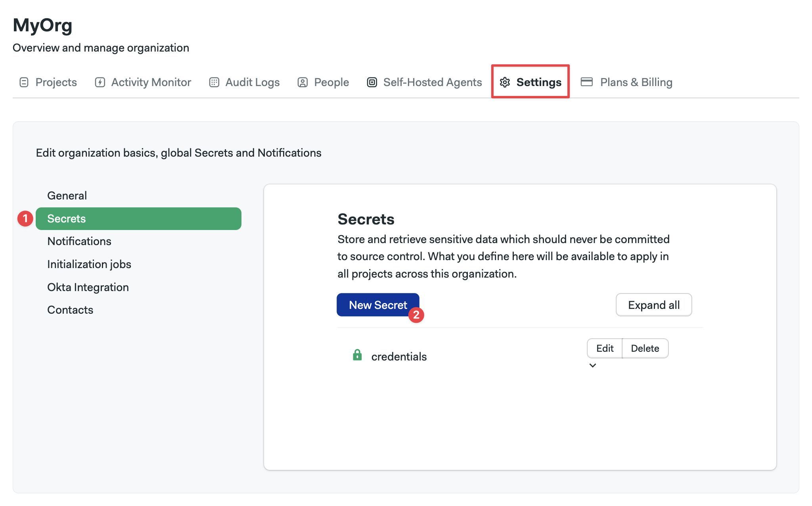
Task: Click the MyOrg organization title
Action: (x=42, y=25)
